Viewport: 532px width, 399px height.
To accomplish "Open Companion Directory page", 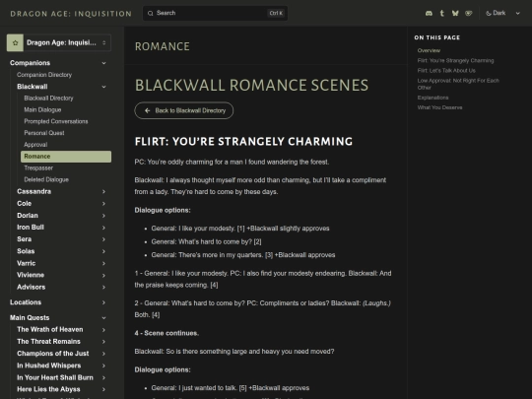I will coord(44,75).
